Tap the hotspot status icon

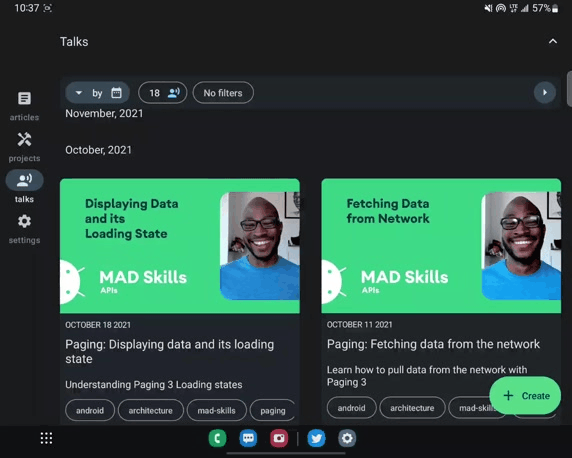coord(501,8)
